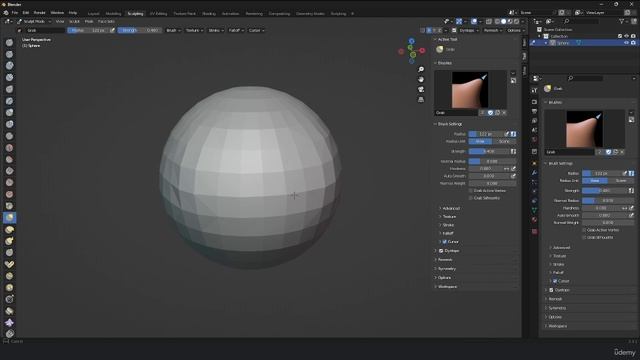Enable Grab Active Vertex in viewport sidebar
This screenshot has height=360, width=640.
tap(471, 191)
